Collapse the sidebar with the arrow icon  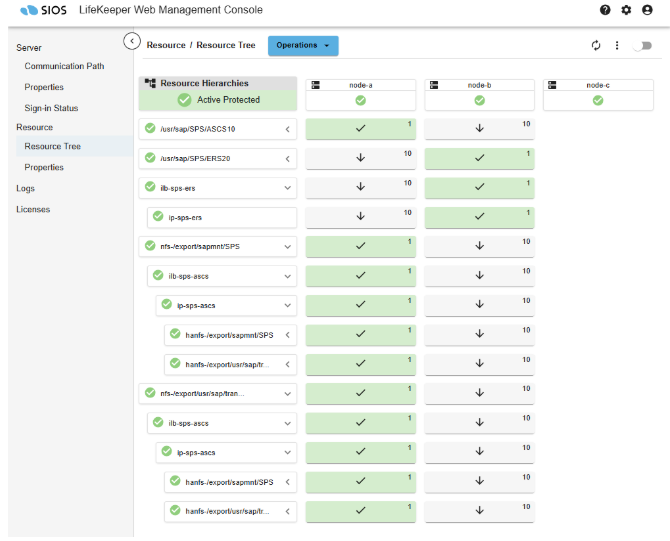[x=132, y=41]
